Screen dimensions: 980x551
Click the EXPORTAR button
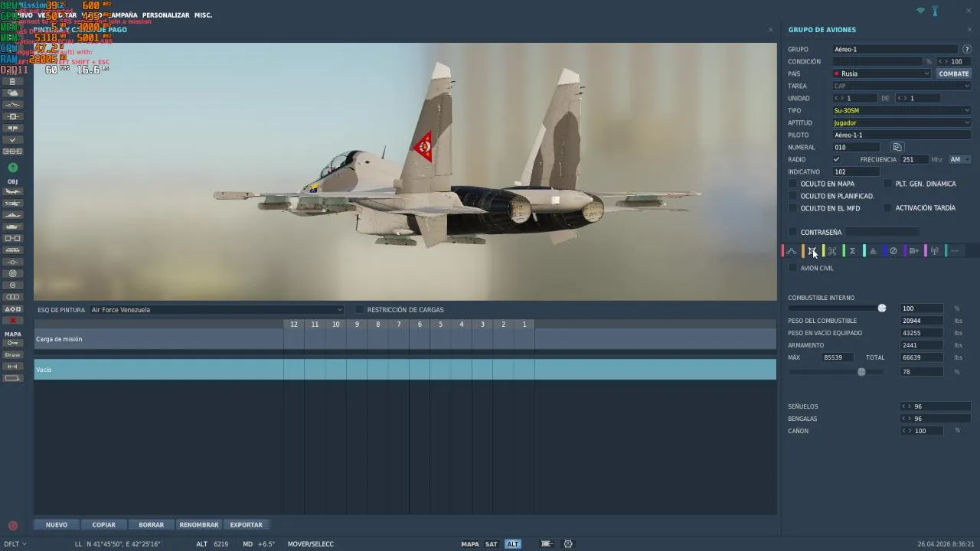[247, 525]
